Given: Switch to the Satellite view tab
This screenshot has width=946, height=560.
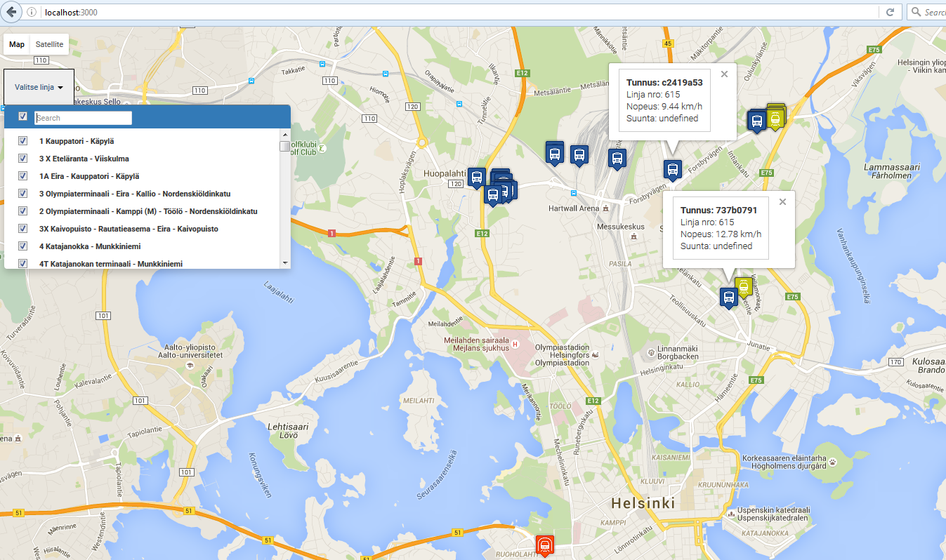Looking at the screenshot, I should point(49,44).
